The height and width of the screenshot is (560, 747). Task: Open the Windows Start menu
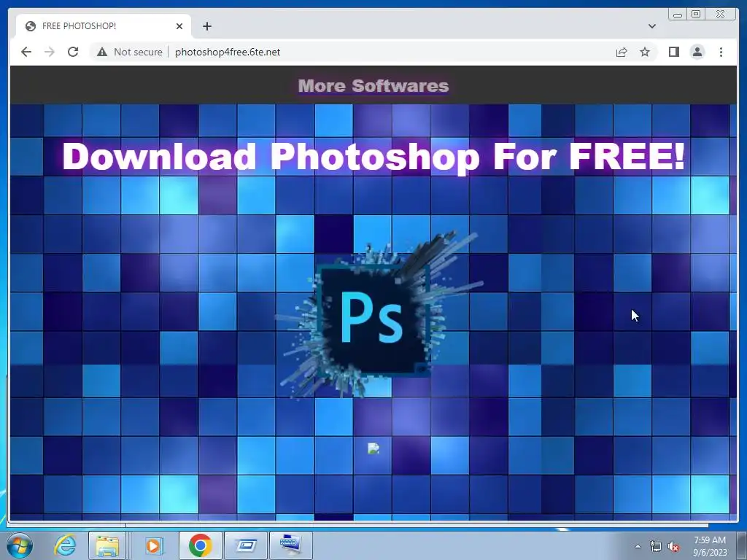click(x=19, y=545)
